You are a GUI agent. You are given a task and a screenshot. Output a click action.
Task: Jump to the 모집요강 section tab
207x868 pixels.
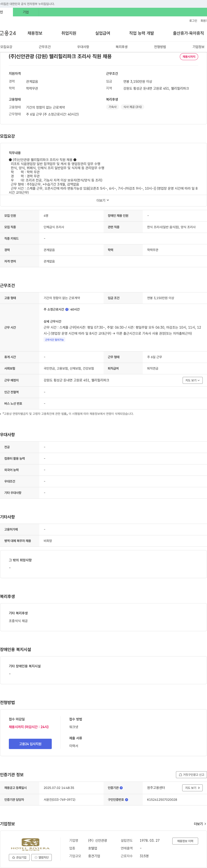coord(6,47)
